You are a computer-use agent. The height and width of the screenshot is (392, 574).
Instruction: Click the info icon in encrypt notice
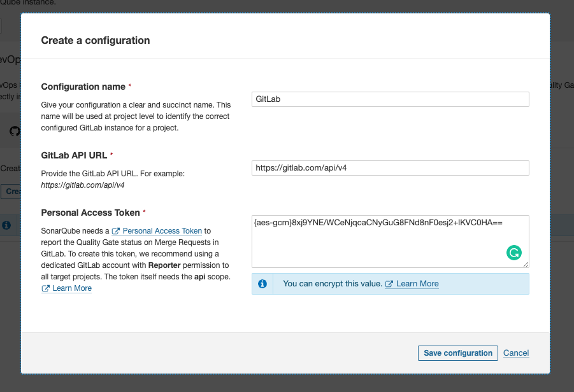click(262, 284)
